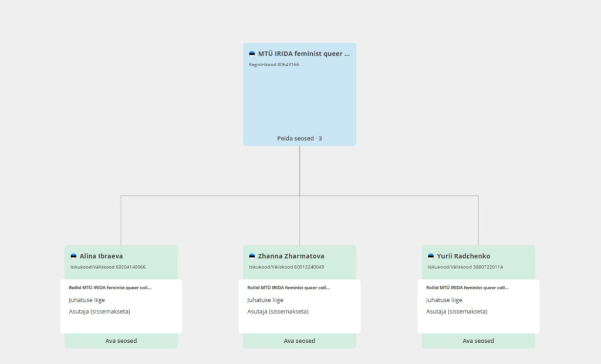Open the MTÜ IRIDA feminist queer organization title

304,53
